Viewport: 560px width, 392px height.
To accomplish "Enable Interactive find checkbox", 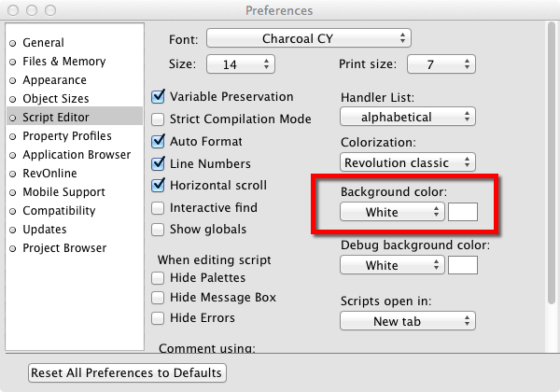I will pos(159,207).
